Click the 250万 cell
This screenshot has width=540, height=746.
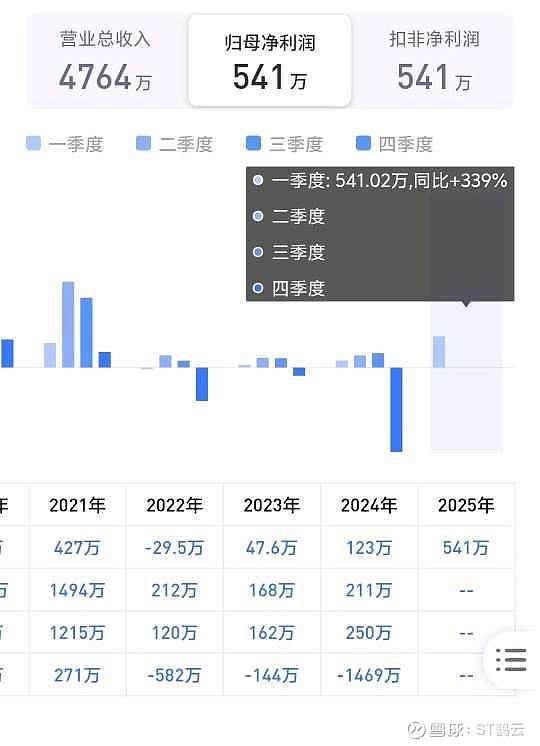click(369, 633)
